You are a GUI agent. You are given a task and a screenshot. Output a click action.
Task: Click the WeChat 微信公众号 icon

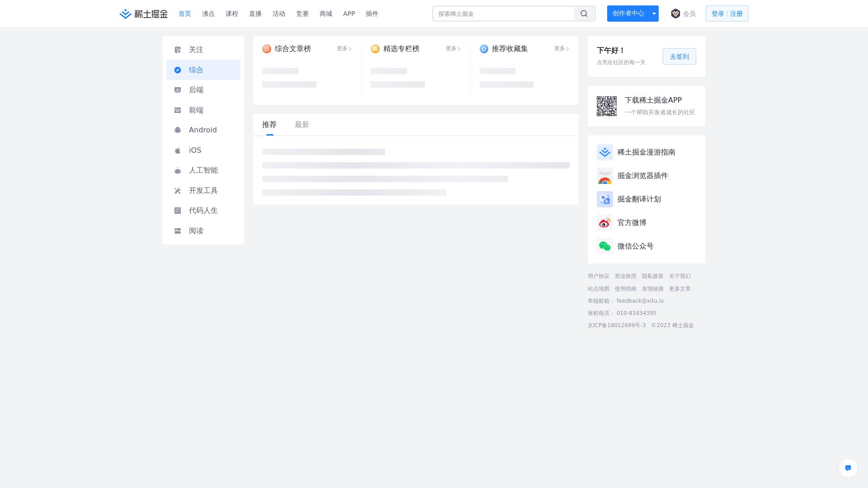click(x=605, y=246)
